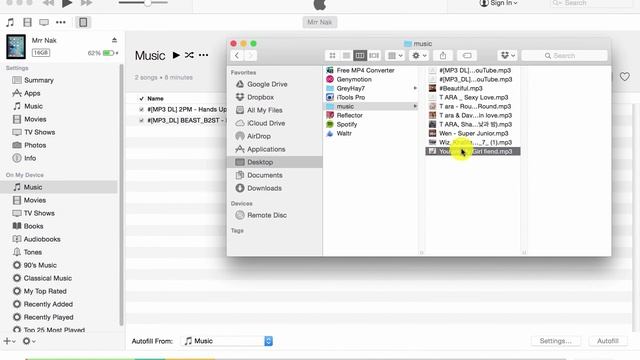Toggle checkbox for 2PM - Hands Up song

coord(141,109)
